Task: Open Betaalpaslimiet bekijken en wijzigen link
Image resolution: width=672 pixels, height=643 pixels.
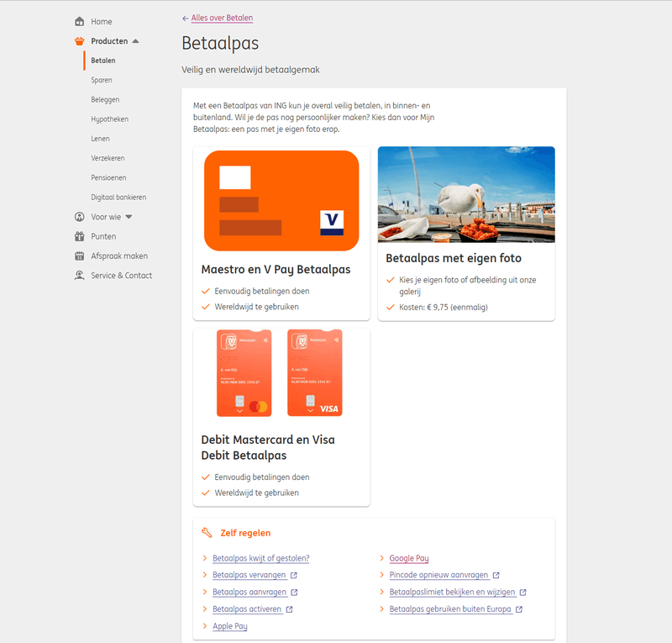Action: [x=452, y=592]
